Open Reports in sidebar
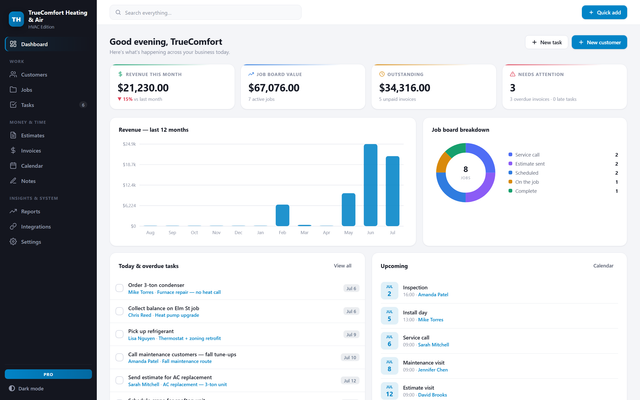Screen dimensions: 640x400 (48, 211)
